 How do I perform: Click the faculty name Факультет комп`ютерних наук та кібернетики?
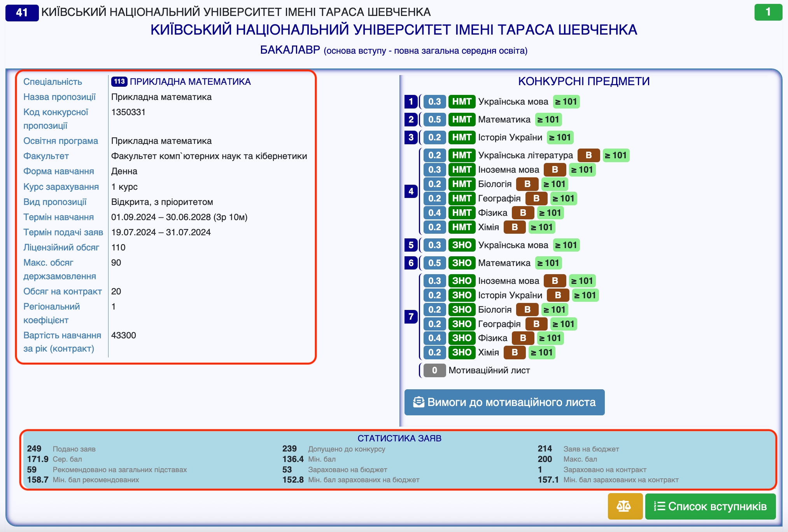pyautogui.click(x=209, y=156)
